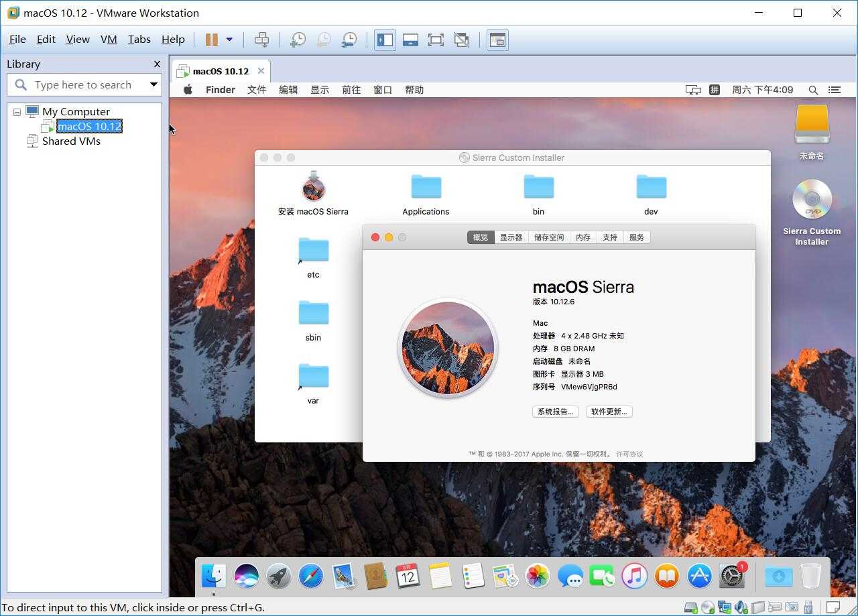Viewport: 858px width, 616px height.
Task: Open VMware View menu
Action: pos(78,40)
